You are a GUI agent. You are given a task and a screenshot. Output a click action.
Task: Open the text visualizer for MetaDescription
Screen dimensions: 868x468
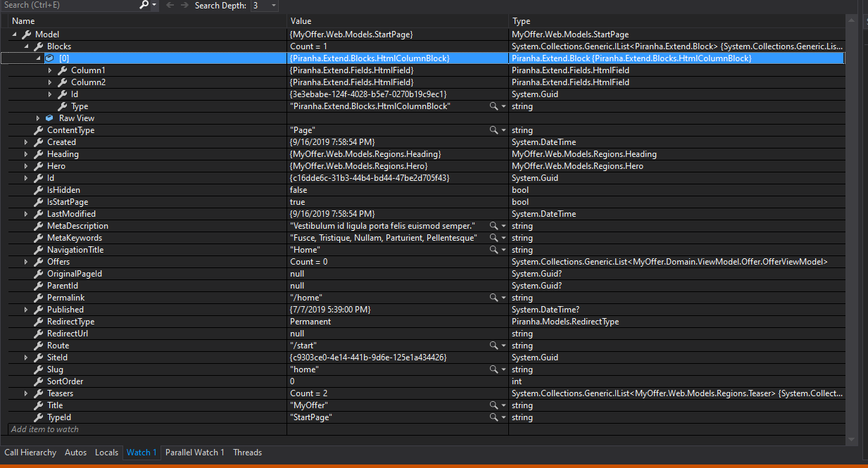(x=492, y=225)
